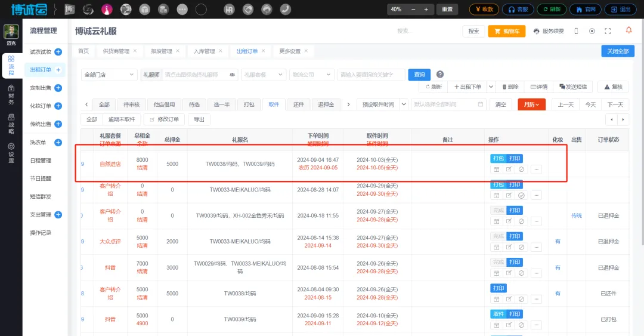The height and width of the screenshot is (336, 644).
Task: Open the 全部门店 store dropdown
Action: (109, 75)
